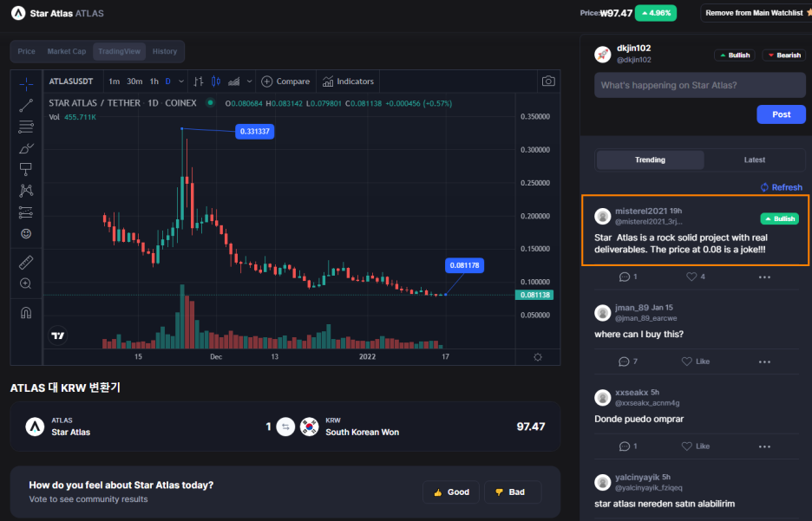The width and height of the screenshot is (812, 521).
Task: Open the History tab
Action: click(165, 51)
